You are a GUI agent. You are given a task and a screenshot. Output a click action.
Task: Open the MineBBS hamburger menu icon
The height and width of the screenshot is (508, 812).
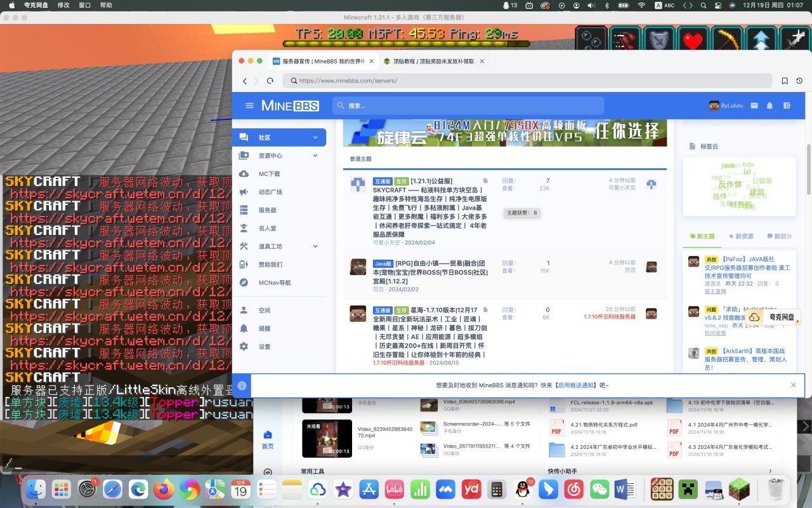tap(249, 105)
